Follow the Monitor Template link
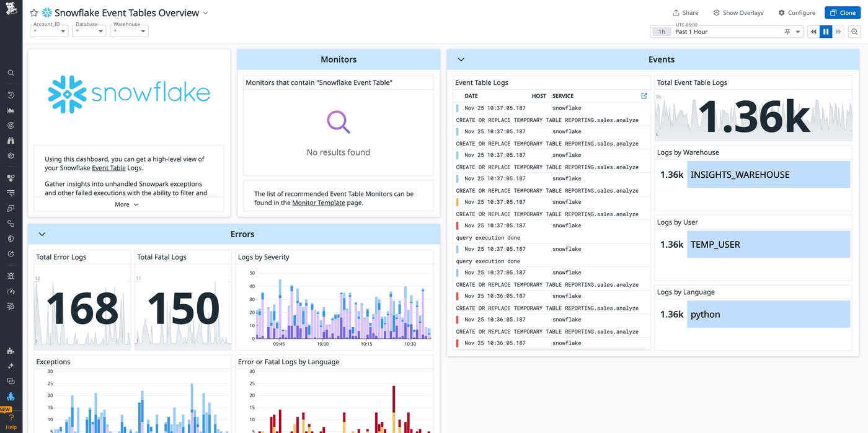Image resolution: width=868 pixels, height=433 pixels. pos(319,202)
